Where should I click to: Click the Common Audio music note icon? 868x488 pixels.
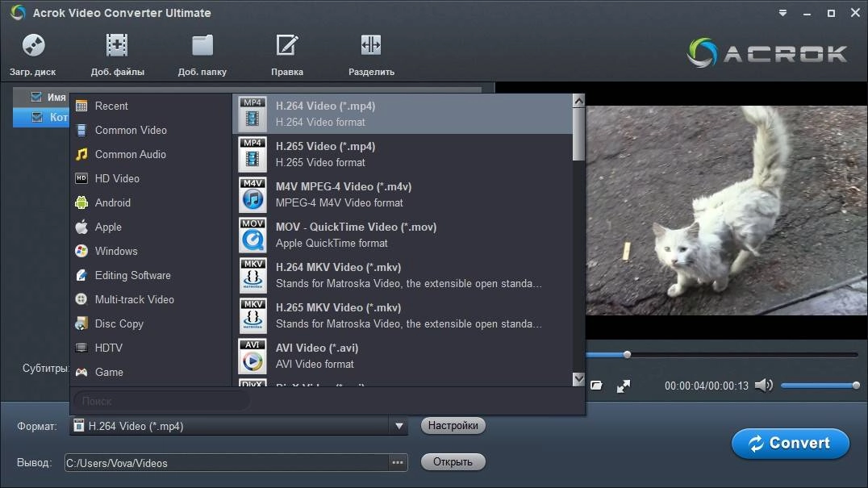tap(81, 154)
